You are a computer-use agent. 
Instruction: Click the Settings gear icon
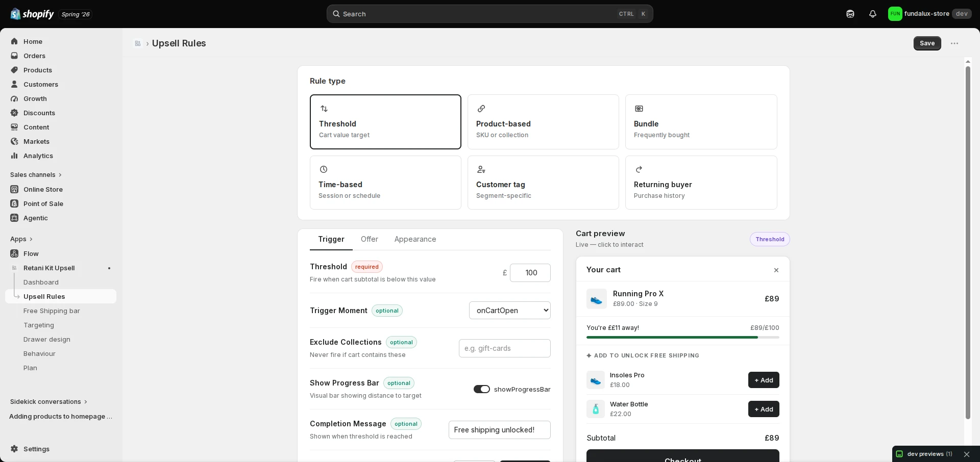[14, 449]
